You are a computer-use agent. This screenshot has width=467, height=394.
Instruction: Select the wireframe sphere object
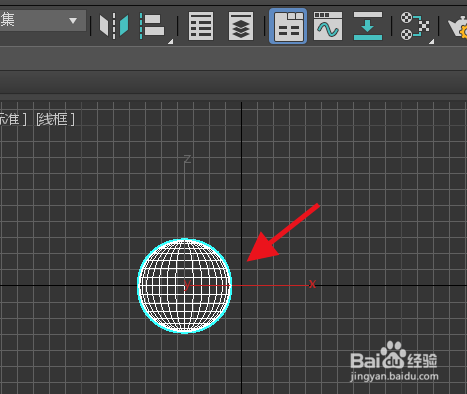[x=185, y=286]
